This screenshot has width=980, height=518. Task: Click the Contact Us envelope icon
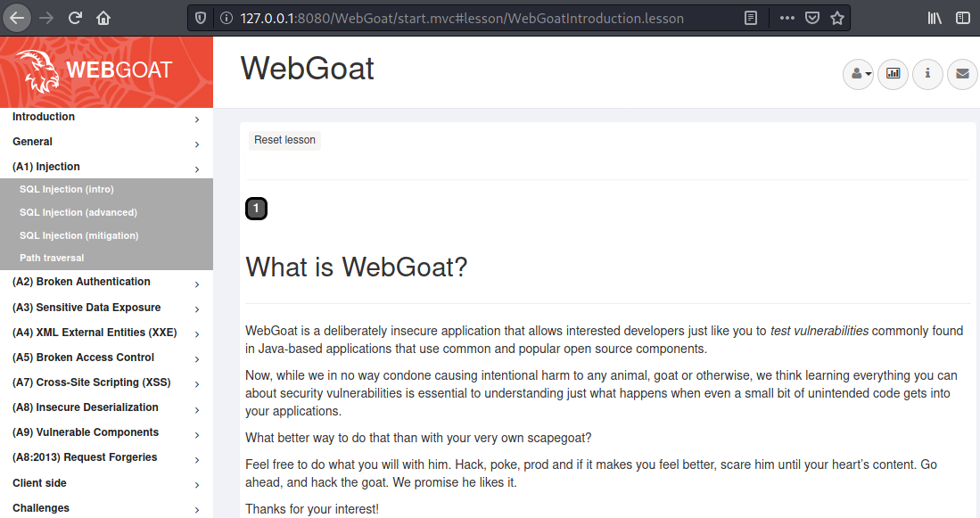click(962, 74)
